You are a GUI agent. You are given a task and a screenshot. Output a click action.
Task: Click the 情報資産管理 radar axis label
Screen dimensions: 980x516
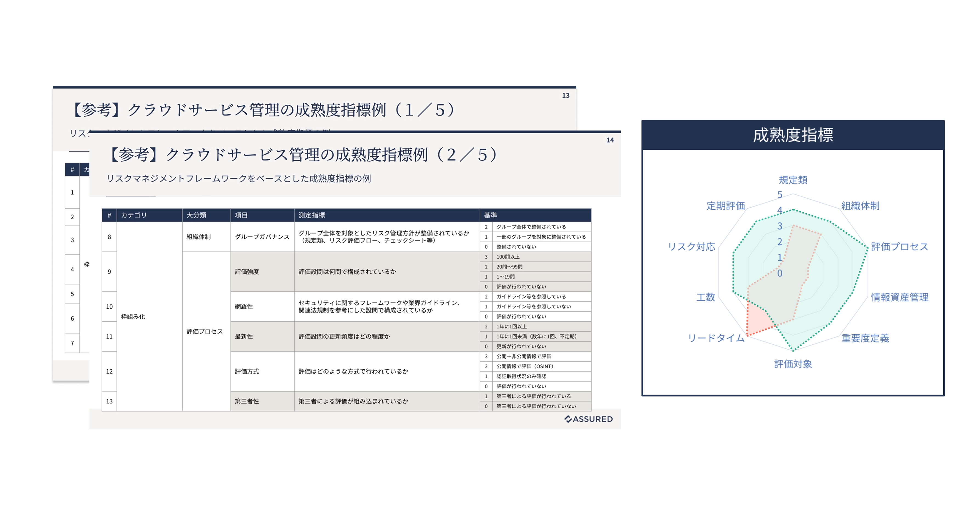(900, 297)
